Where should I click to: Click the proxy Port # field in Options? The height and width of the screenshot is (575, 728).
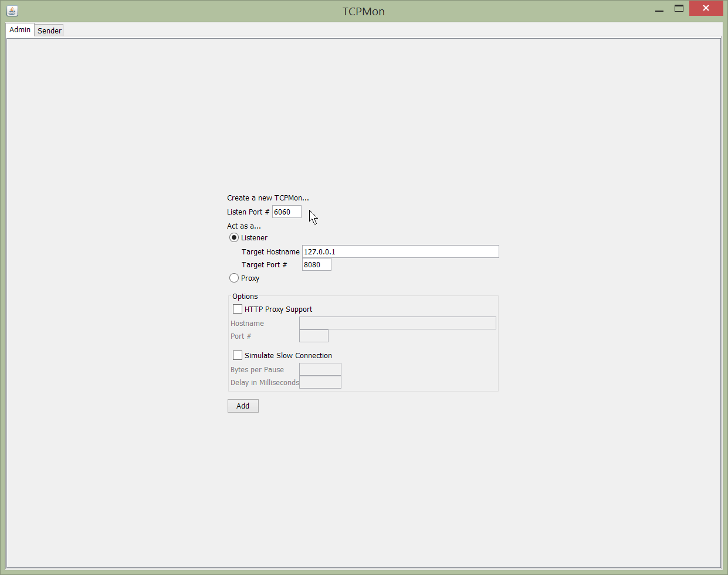point(314,336)
